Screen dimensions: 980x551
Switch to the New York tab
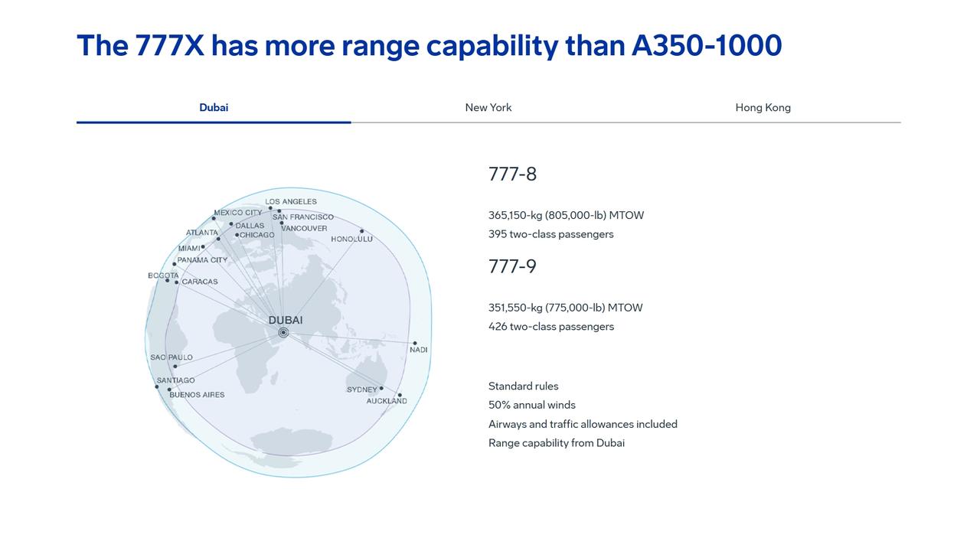click(488, 108)
